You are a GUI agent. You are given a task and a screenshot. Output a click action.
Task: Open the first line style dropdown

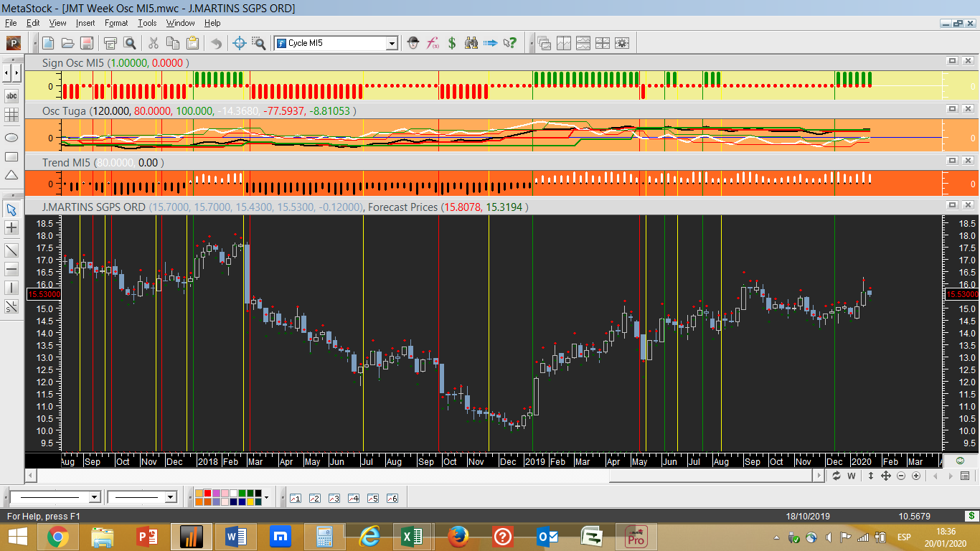94,497
